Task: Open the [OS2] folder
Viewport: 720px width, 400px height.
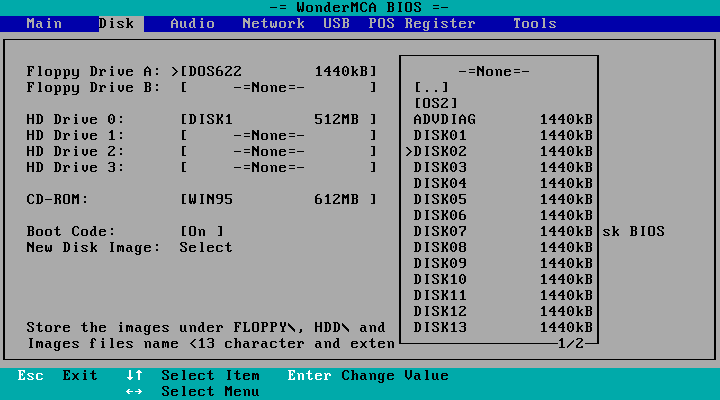Action: pyautogui.click(x=436, y=103)
